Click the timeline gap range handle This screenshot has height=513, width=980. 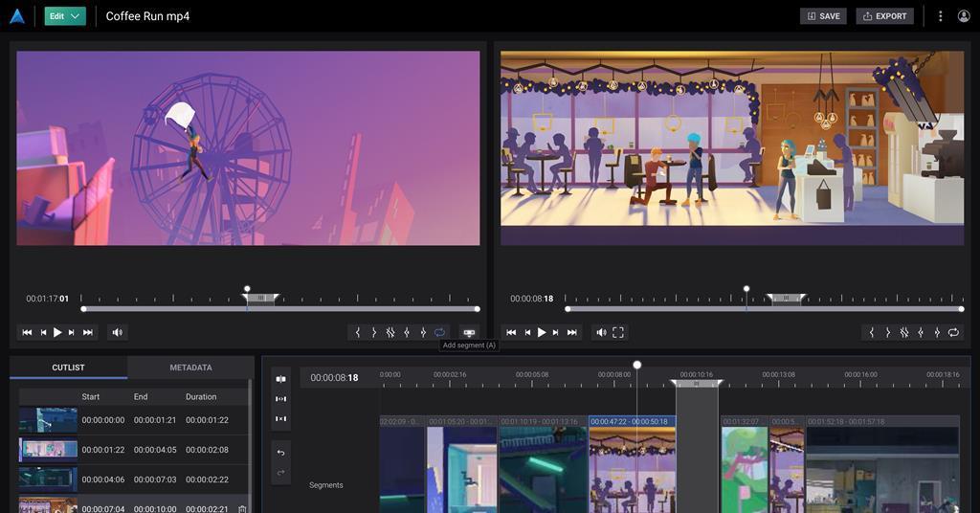(x=697, y=383)
